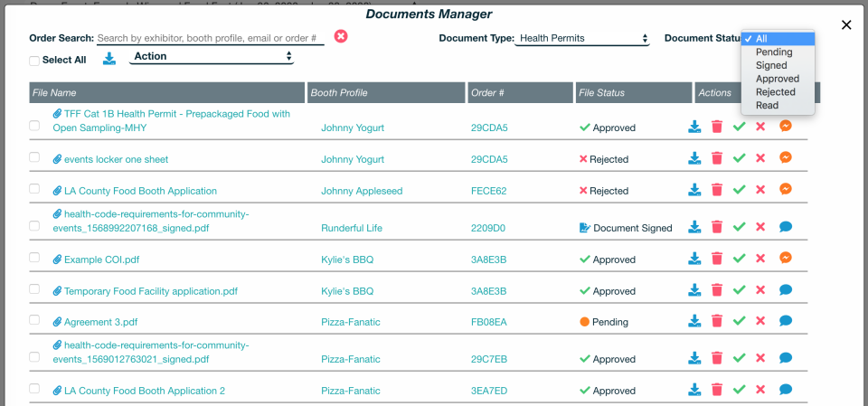Open the Document Type Health Permits dropdown

point(581,39)
